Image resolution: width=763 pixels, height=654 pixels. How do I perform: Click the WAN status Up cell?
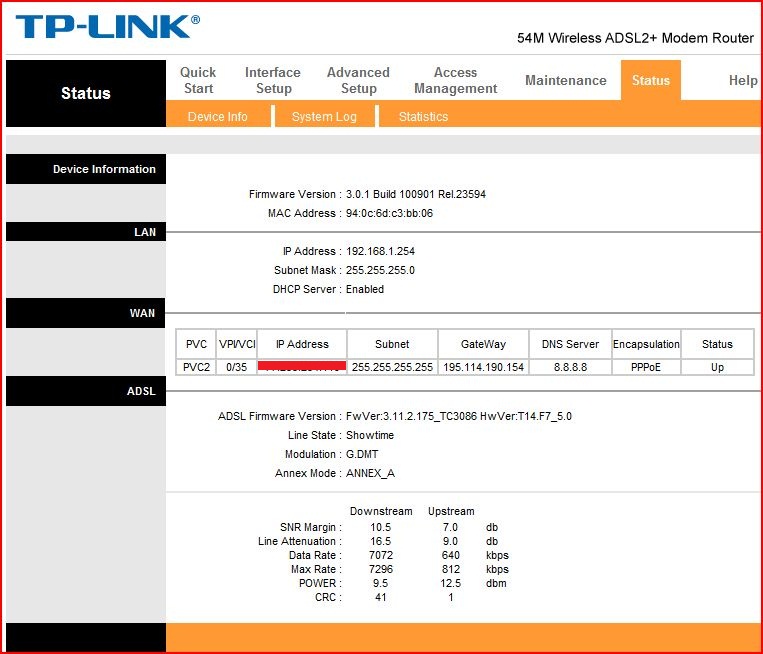[717, 367]
